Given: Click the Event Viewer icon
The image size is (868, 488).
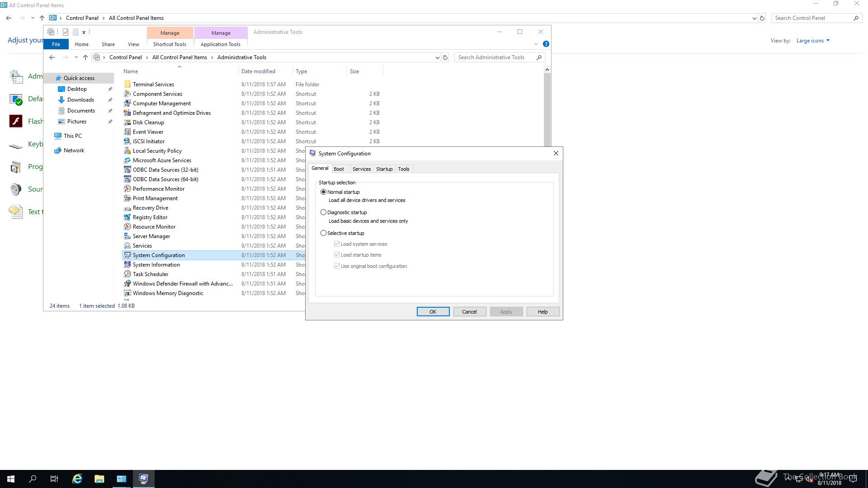Looking at the screenshot, I should pyautogui.click(x=127, y=132).
